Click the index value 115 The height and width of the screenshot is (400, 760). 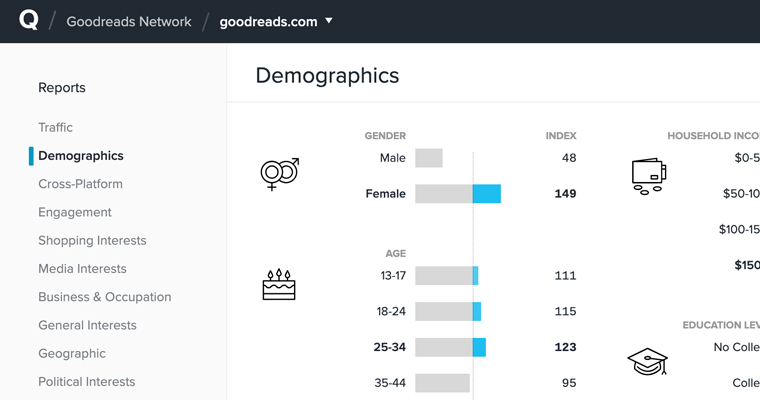click(x=566, y=312)
